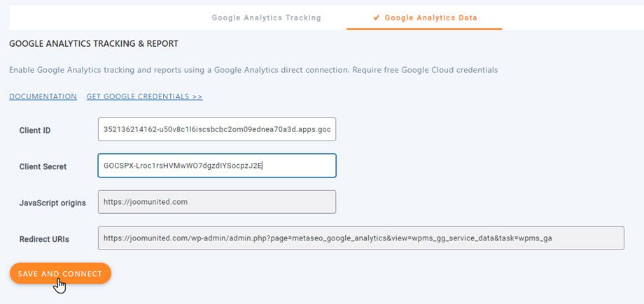Click the description text about Google Cloud credentials
Image resolution: width=644 pixels, height=304 pixels.
click(x=253, y=71)
